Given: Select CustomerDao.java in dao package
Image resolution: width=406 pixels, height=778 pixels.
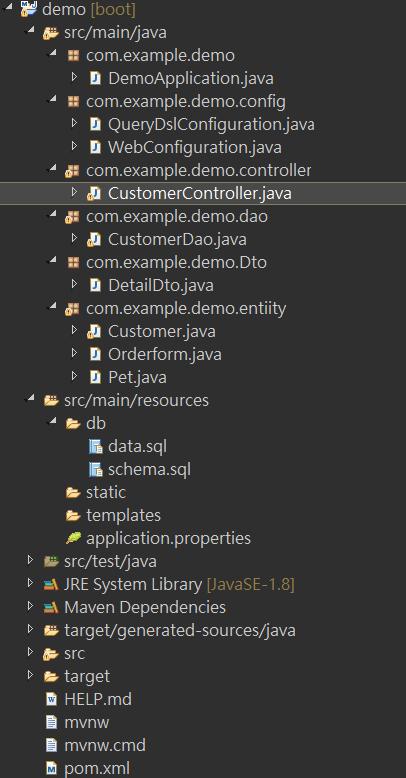Looking at the screenshot, I should pos(177,239).
